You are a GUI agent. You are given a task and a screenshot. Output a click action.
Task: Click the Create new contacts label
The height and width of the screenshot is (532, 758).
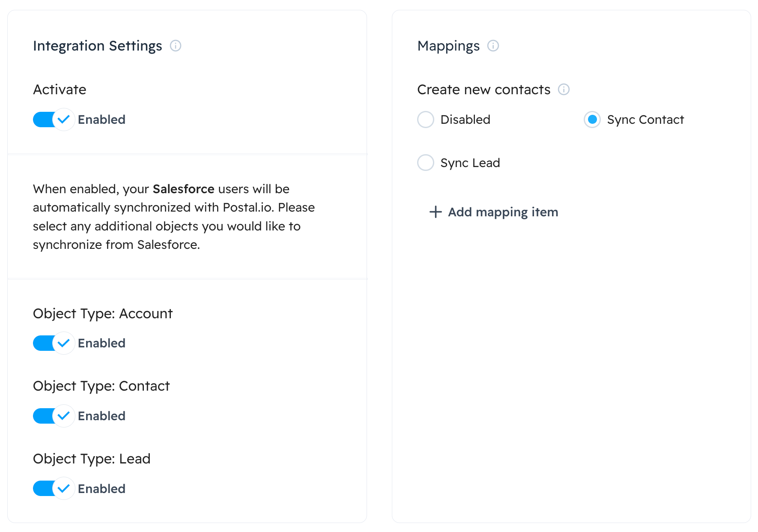coord(483,90)
